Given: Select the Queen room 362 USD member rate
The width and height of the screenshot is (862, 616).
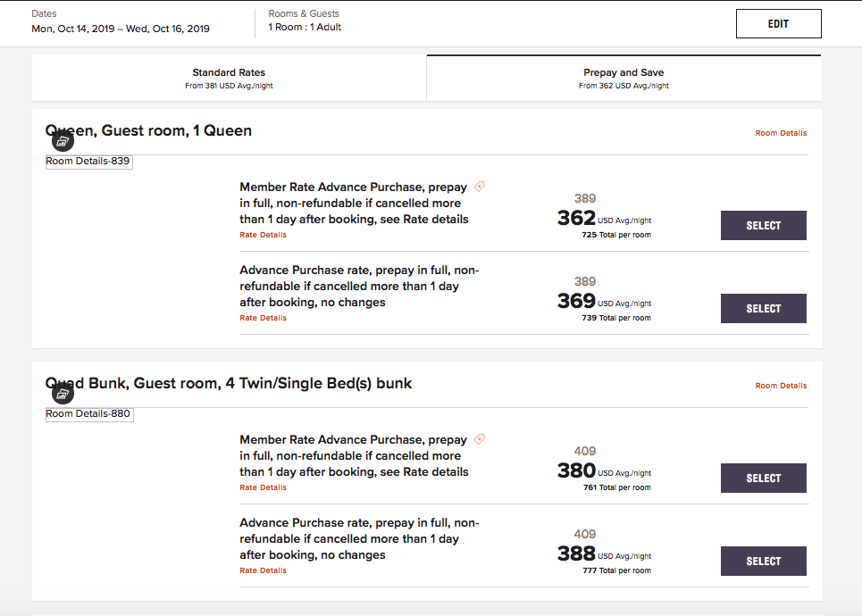Looking at the screenshot, I should click(x=763, y=226).
